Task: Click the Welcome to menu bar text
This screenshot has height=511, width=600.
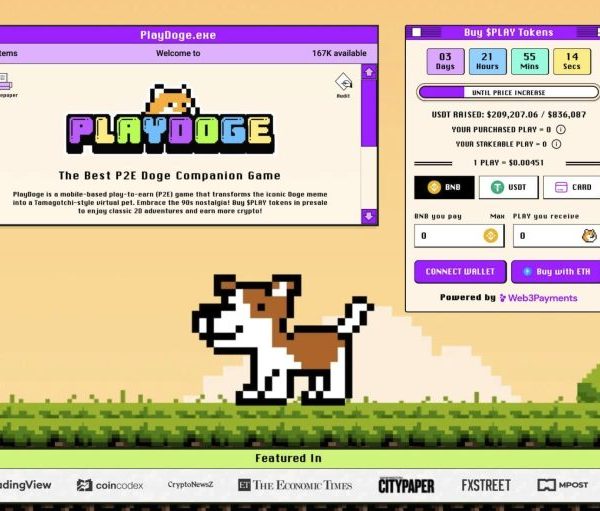Action: coord(178,53)
